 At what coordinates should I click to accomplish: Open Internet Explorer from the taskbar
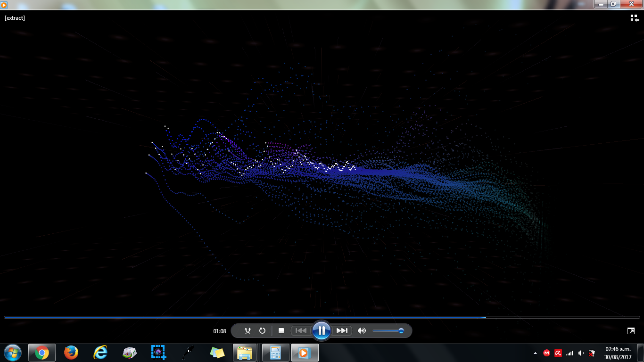[100, 353]
